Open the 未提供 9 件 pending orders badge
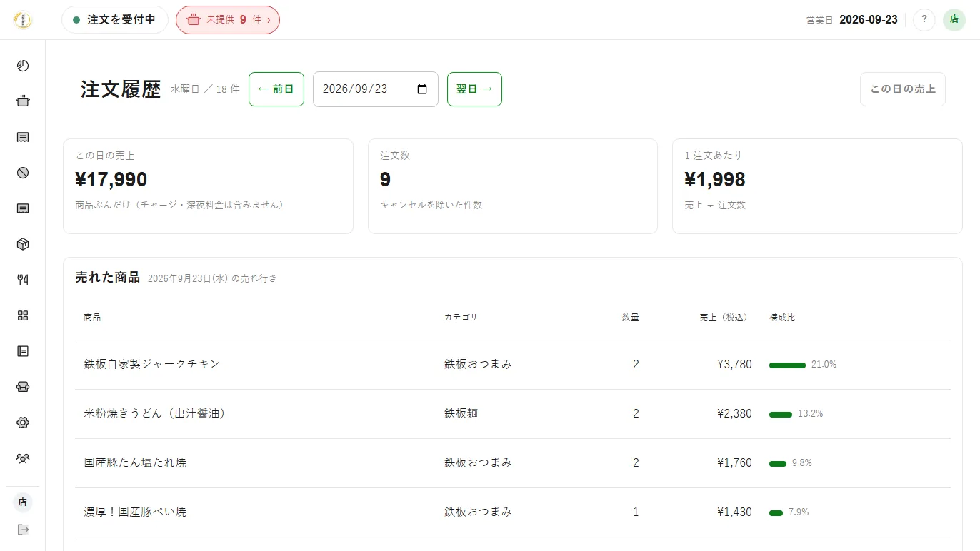The image size is (980, 551). [228, 20]
